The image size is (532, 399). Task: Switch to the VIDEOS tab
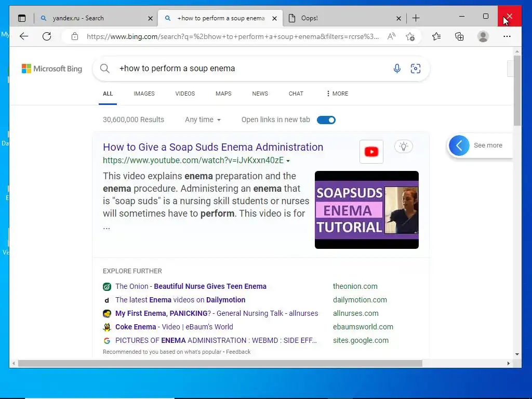click(185, 94)
